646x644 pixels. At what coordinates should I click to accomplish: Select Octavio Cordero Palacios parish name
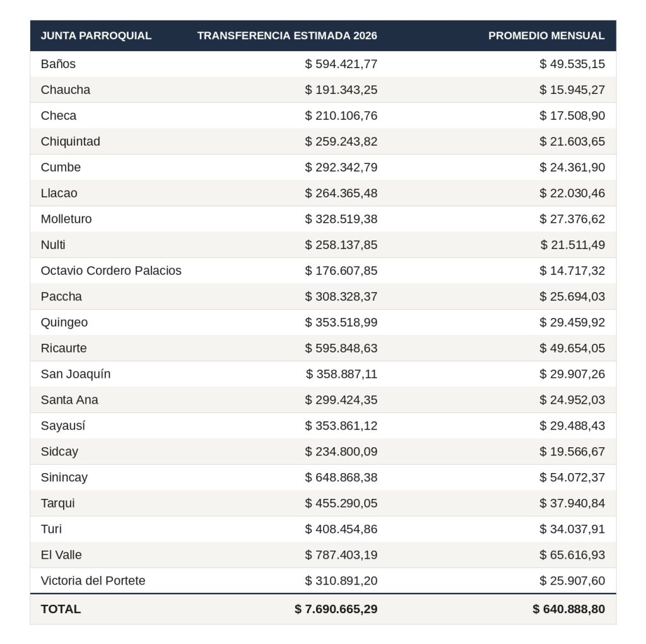click(111, 271)
